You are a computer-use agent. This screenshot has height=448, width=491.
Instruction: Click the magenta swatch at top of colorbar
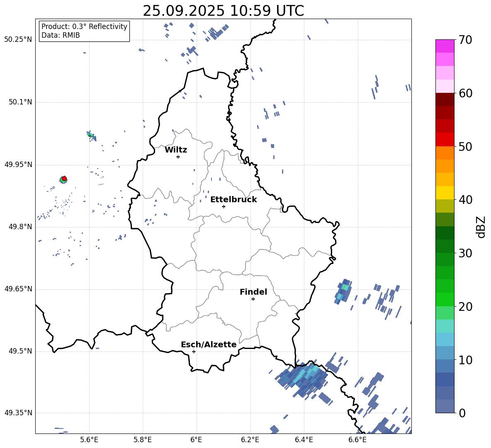pyautogui.click(x=445, y=46)
